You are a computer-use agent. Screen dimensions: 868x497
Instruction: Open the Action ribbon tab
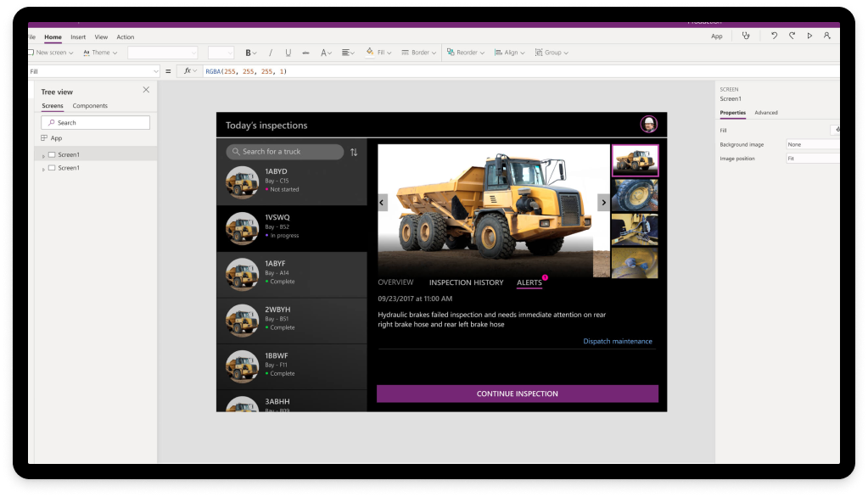point(125,37)
